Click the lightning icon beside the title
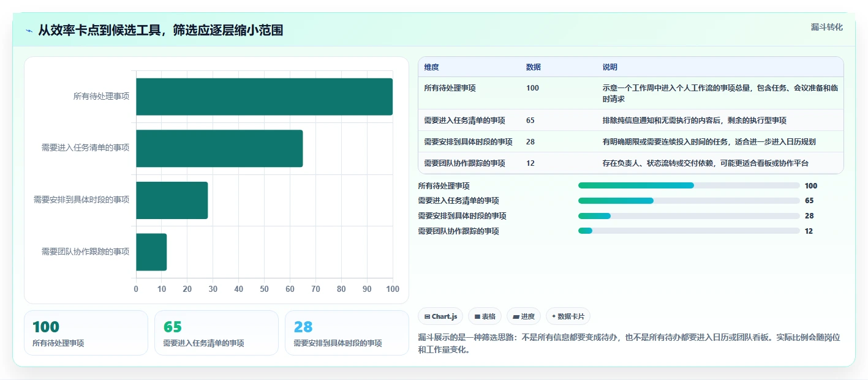 coord(29,31)
